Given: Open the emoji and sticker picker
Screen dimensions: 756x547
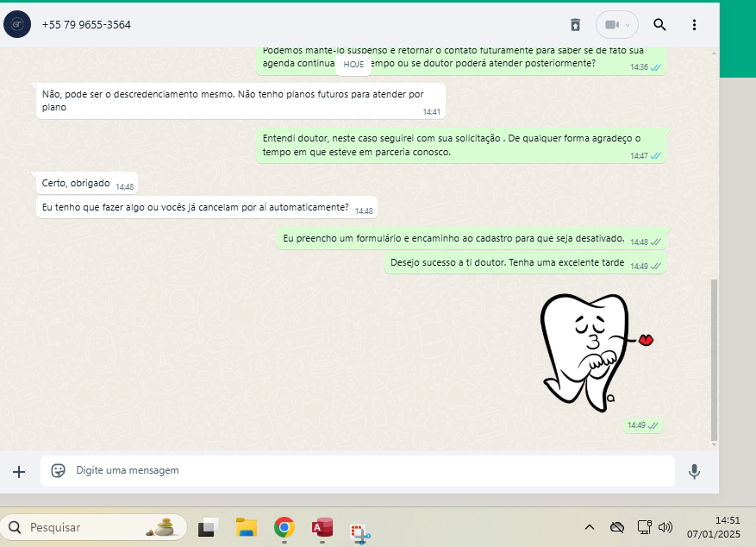Looking at the screenshot, I should point(59,470).
